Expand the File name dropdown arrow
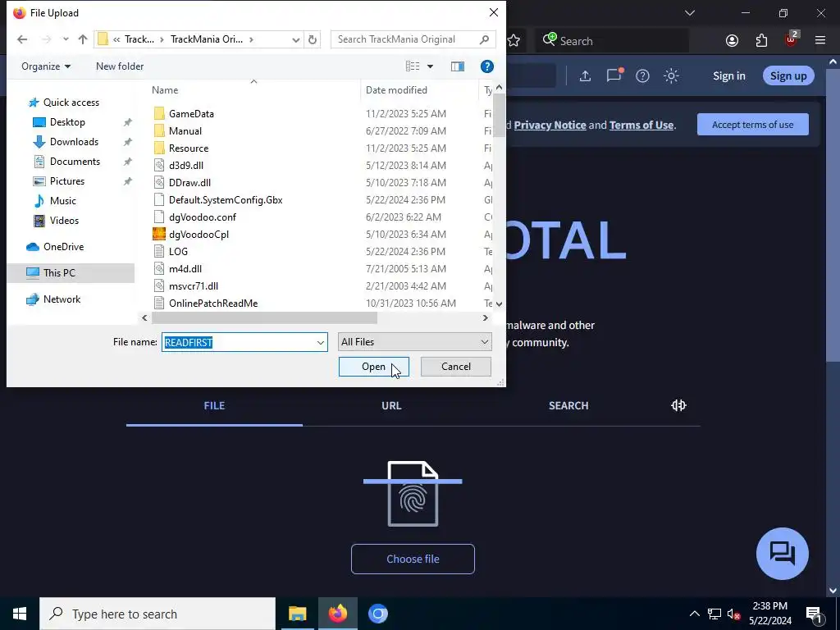 tap(321, 342)
